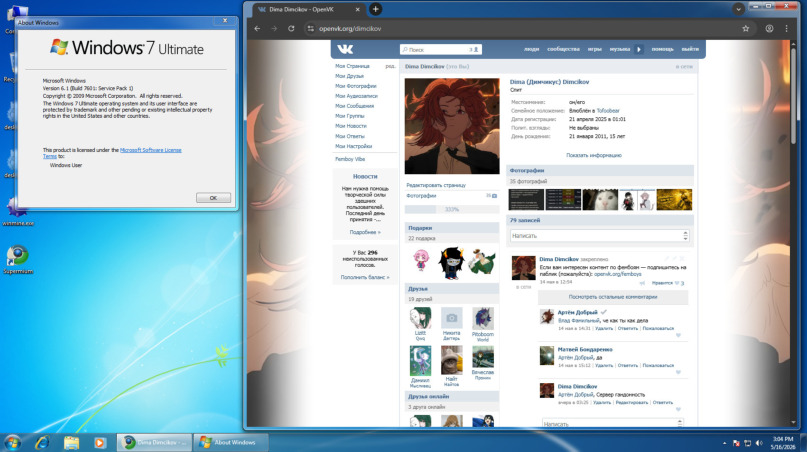The width and height of the screenshot is (807, 452).
Task: Open the помощь header link
Action: pos(662,49)
